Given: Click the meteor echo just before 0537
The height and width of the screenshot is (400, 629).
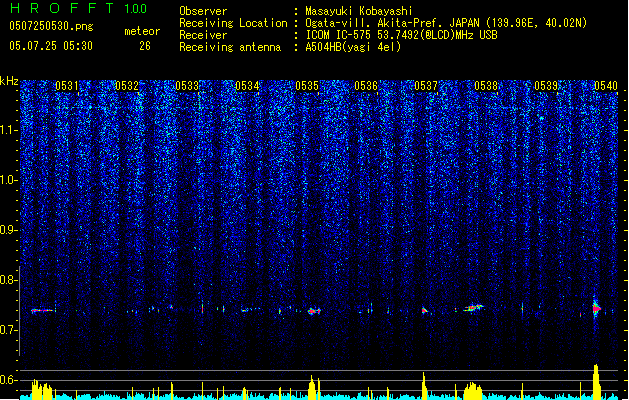Looking at the screenshot, I should pyautogui.click(x=424, y=311).
